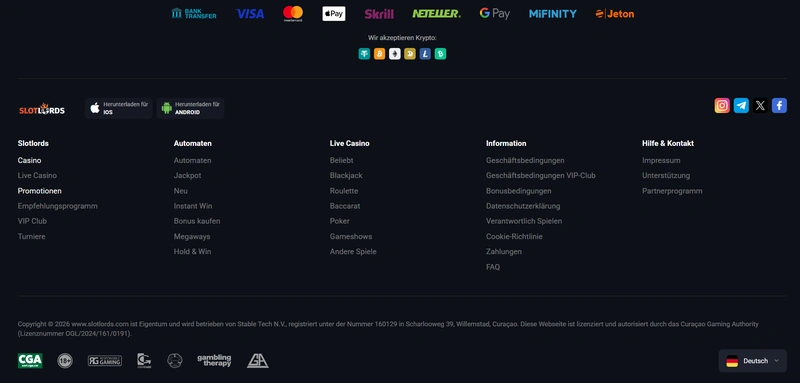Image resolution: width=800 pixels, height=383 pixels.
Task: Click the Slotlords logo
Action: 42,109
